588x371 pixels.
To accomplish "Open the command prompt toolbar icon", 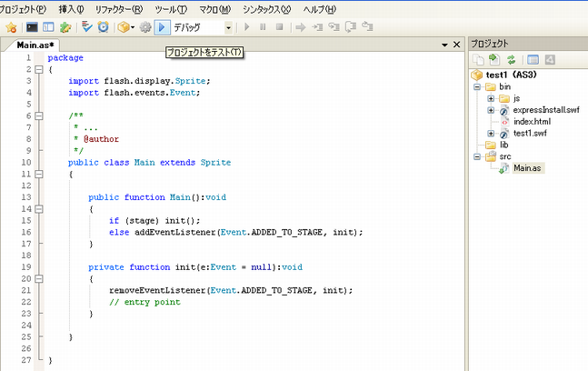I will click(x=32, y=27).
